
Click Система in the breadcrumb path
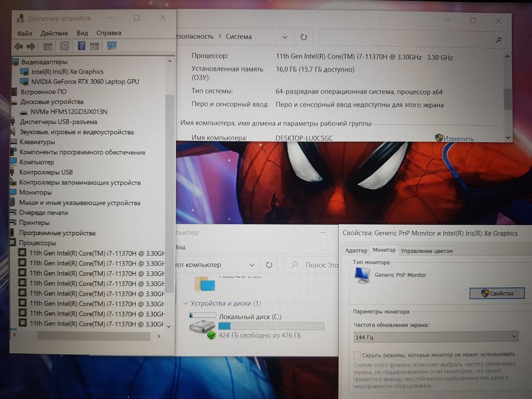[x=238, y=37]
